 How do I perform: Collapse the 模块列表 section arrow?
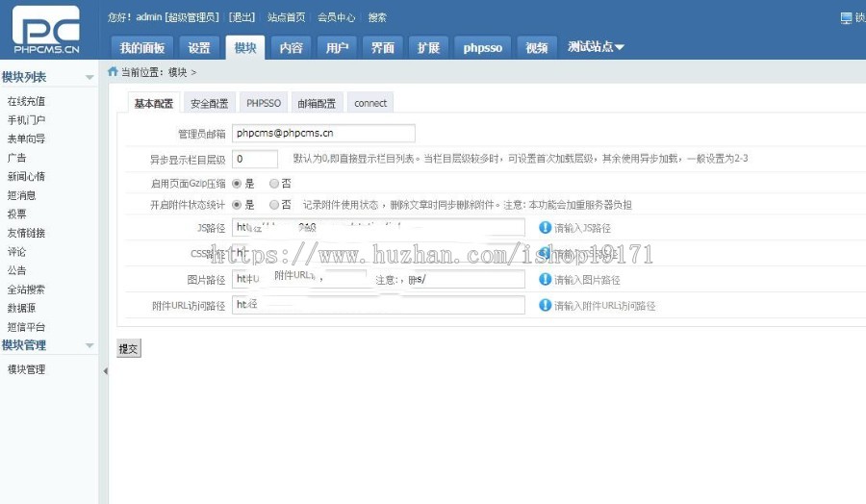click(x=89, y=77)
